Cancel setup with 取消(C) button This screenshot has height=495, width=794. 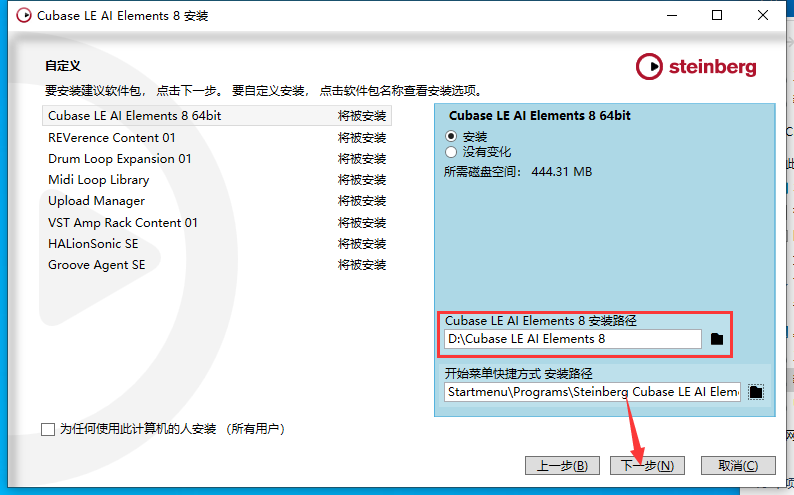[x=738, y=466]
